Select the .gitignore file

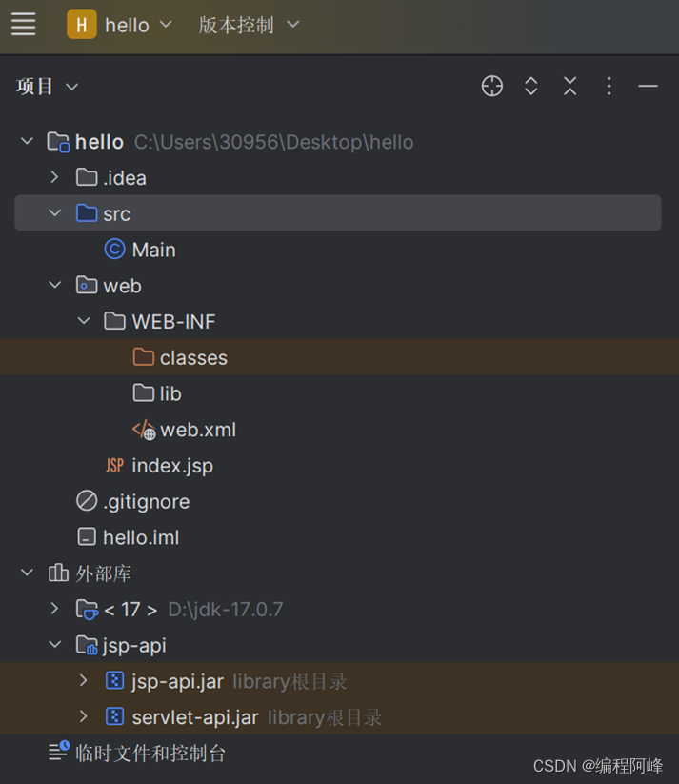coord(146,501)
